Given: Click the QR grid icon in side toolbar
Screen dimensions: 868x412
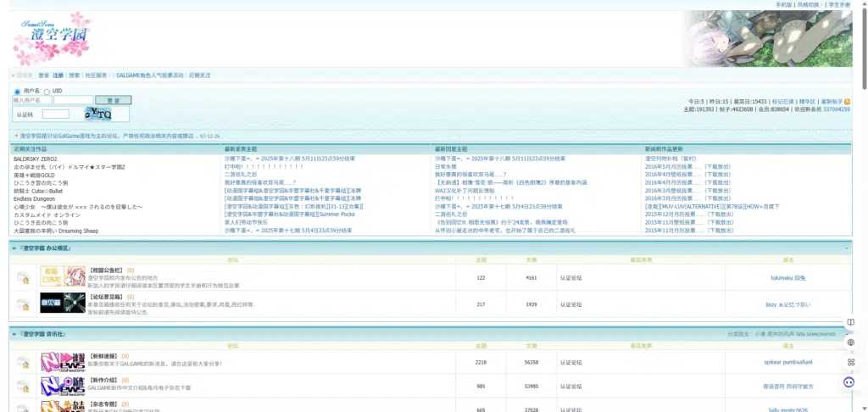Looking at the screenshot, I should (850, 362).
